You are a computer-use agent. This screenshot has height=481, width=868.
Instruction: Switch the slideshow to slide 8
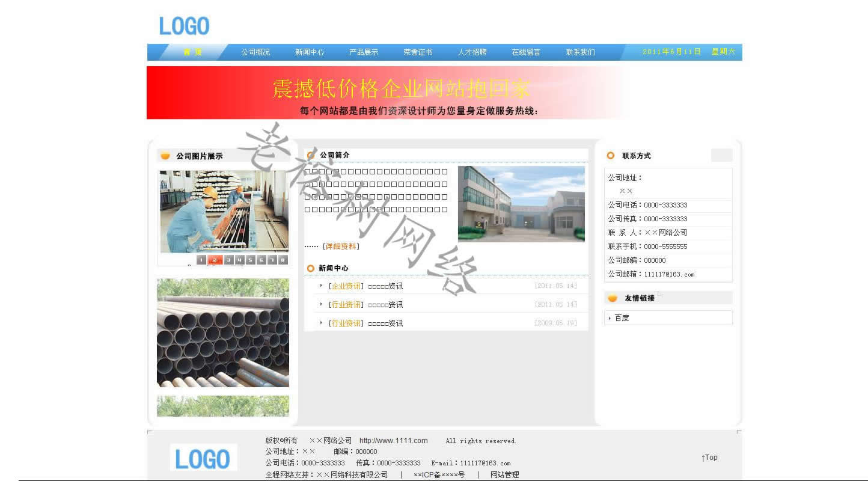[x=283, y=260]
